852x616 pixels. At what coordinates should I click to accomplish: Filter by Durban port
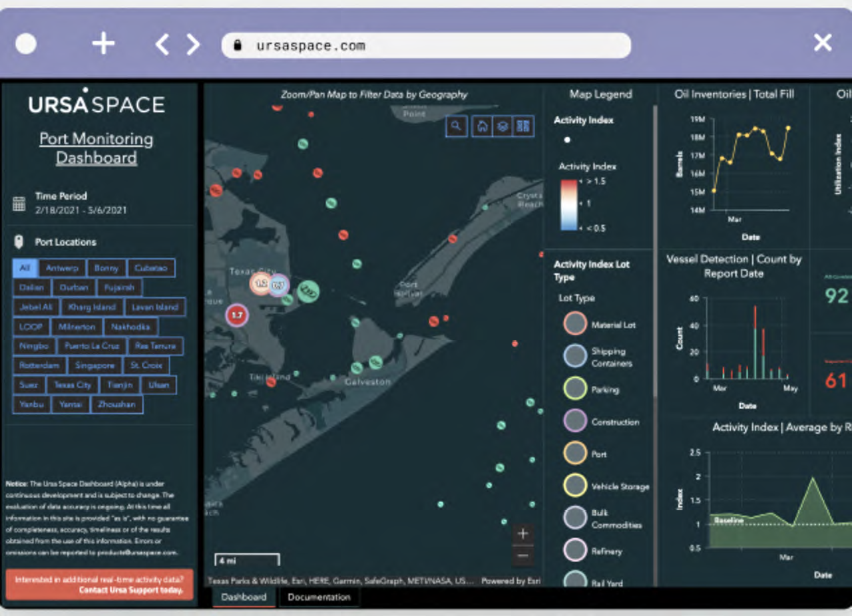[73, 287]
